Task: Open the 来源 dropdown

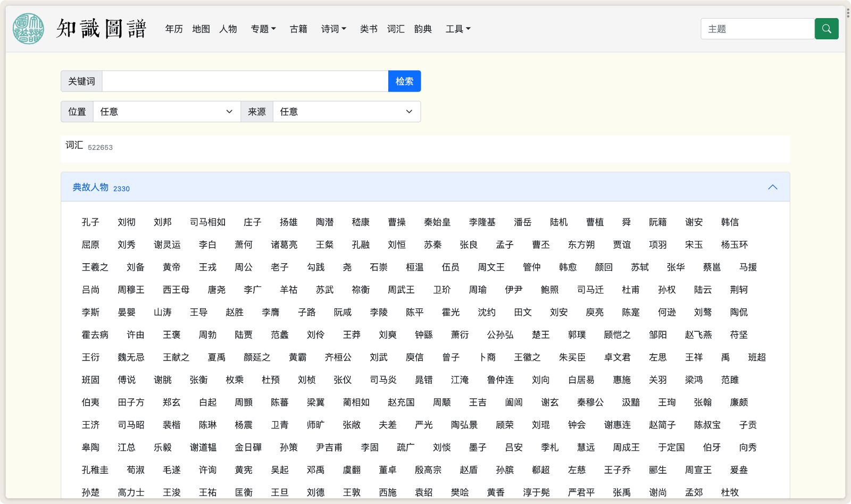Action: coord(346,112)
